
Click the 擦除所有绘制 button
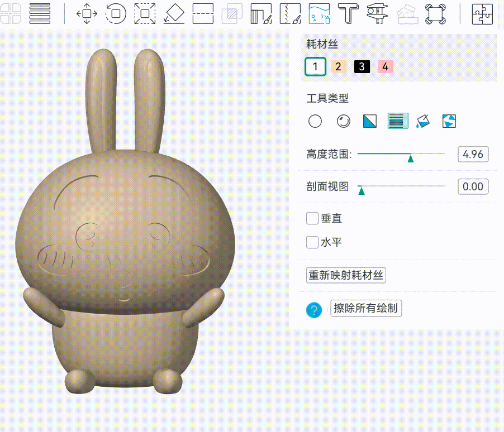[x=366, y=308]
